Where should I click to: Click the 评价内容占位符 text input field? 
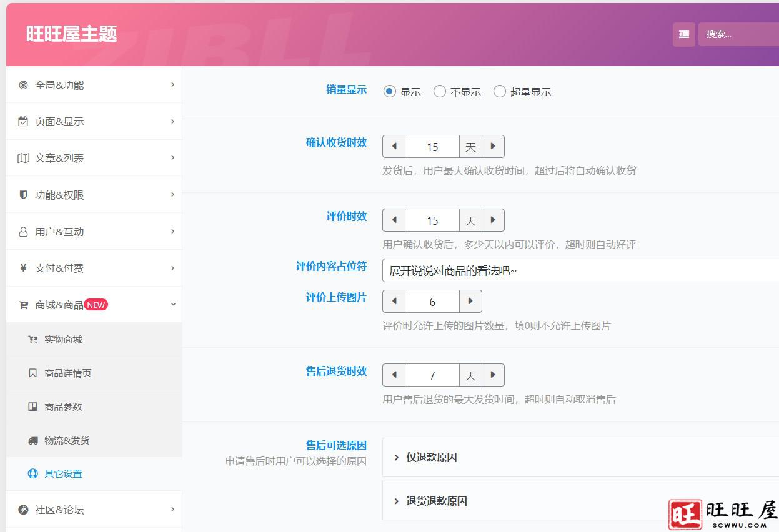click(562, 270)
